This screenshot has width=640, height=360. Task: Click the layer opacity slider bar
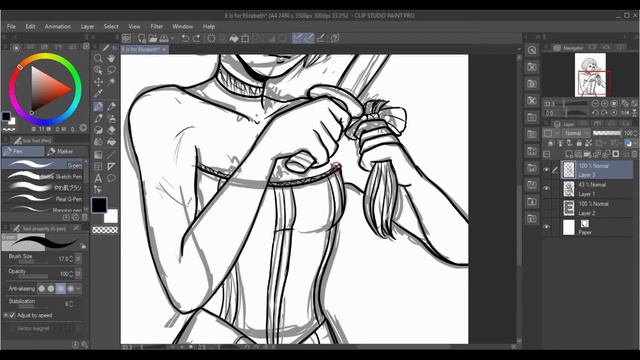[x=607, y=133]
